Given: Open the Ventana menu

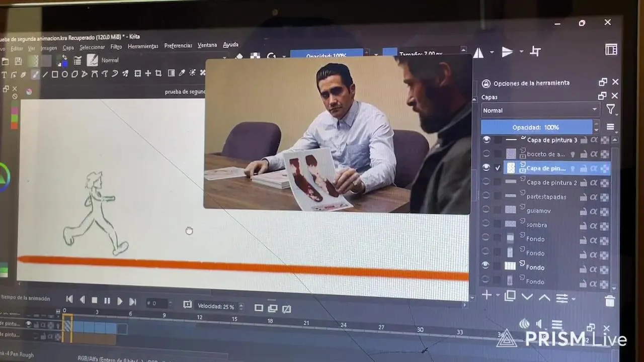Looking at the screenshot, I should pyautogui.click(x=207, y=45).
